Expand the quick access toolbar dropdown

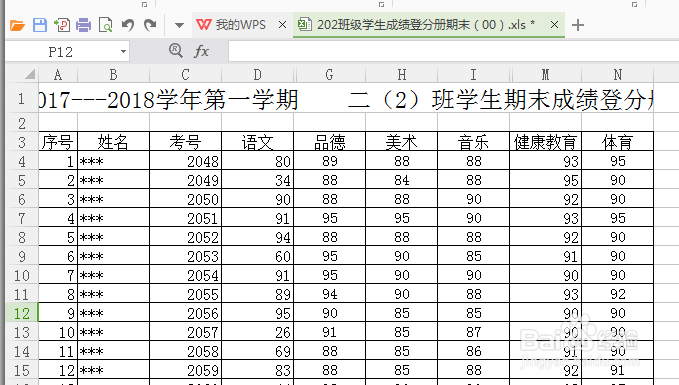tap(179, 26)
